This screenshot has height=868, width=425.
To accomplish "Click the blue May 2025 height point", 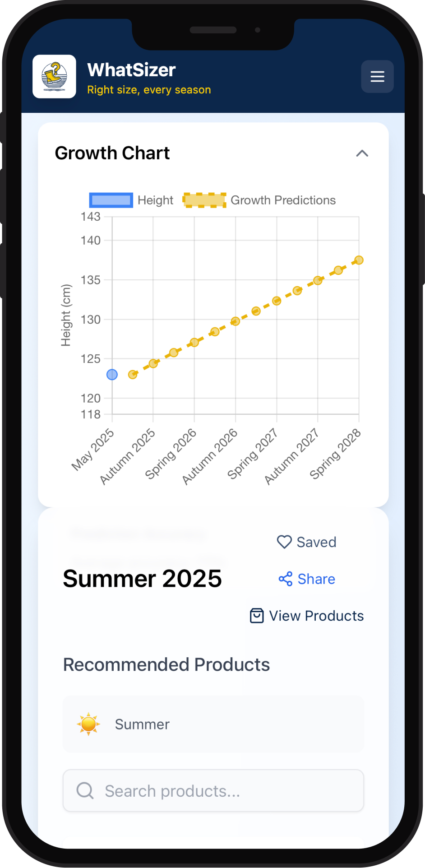I will pos(112,375).
